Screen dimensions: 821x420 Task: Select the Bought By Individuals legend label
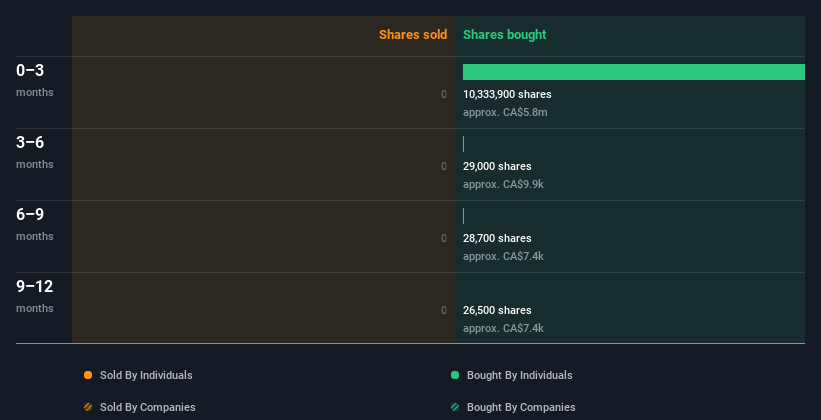tap(519, 375)
